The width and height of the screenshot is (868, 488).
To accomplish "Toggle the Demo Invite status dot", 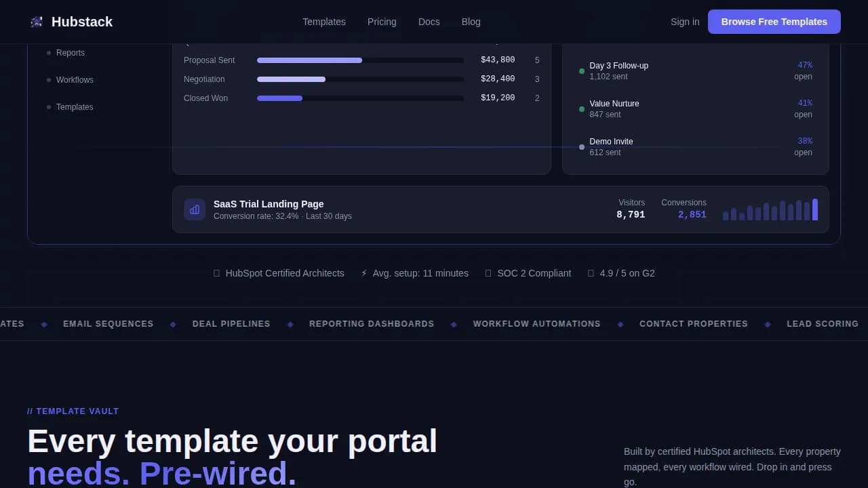I will coord(581,146).
